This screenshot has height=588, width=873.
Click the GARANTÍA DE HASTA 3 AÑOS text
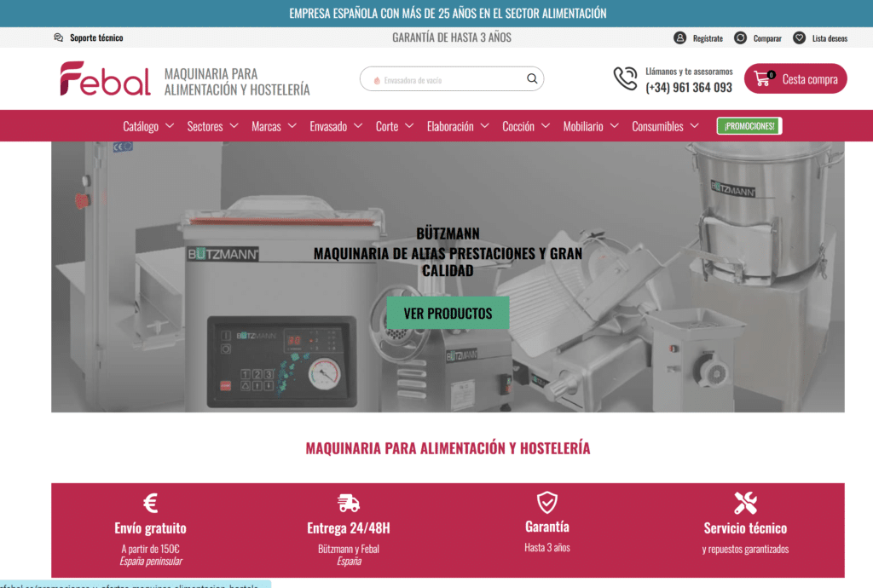pyautogui.click(x=452, y=37)
